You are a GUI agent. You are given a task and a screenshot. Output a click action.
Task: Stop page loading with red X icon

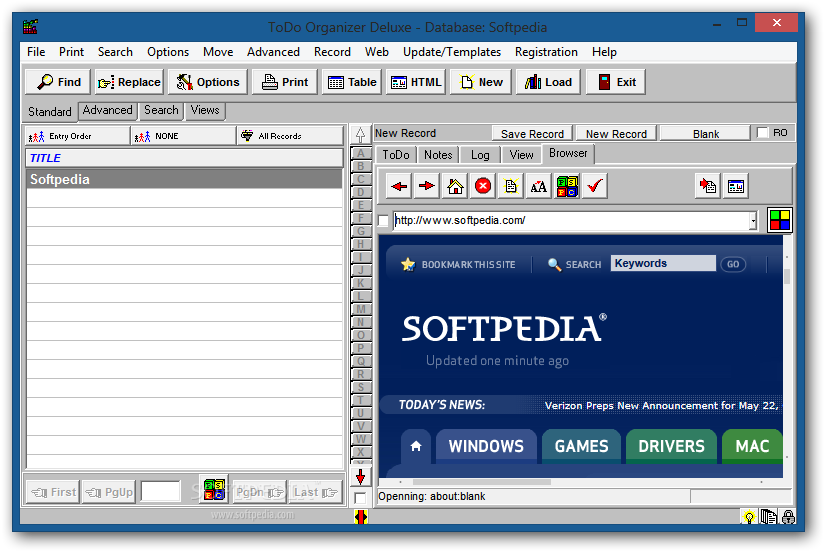point(483,186)
